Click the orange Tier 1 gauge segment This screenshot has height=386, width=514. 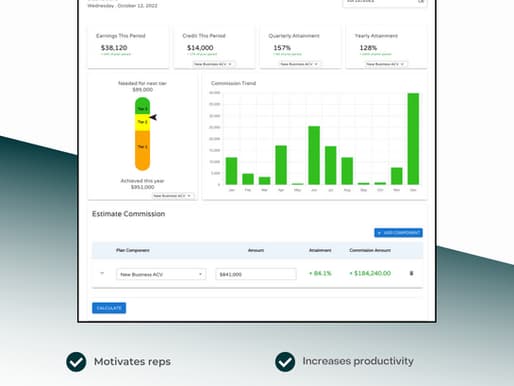click(x=142, y=150)
